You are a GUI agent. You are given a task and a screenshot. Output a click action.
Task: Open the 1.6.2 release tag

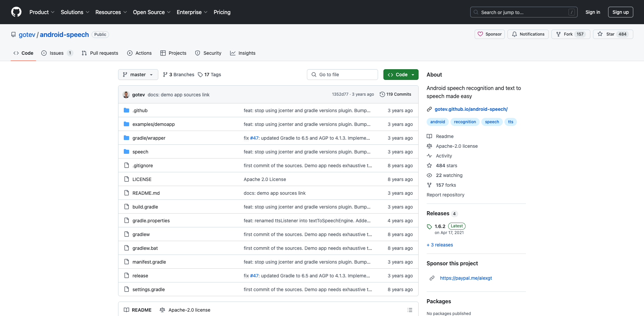(x=440, y=226)
